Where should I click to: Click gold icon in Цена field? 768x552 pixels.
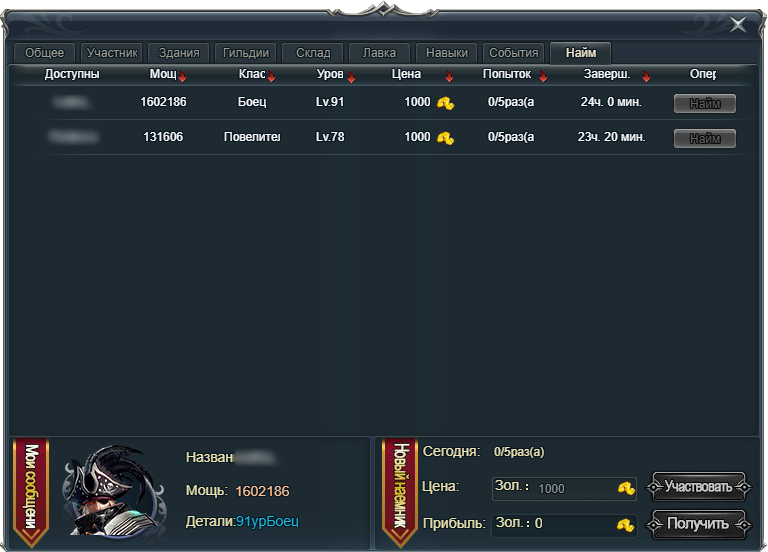(626, 488)
